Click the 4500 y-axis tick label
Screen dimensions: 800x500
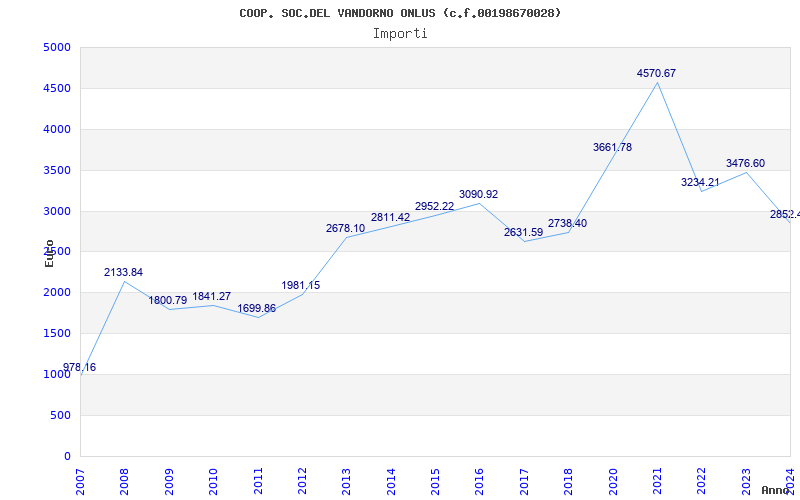57,88
